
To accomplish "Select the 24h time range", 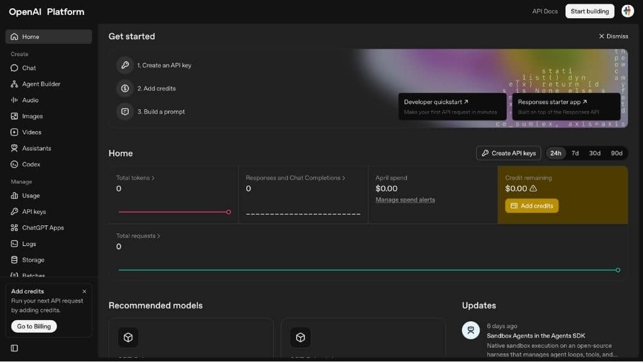I will click(x=556, y=153).
